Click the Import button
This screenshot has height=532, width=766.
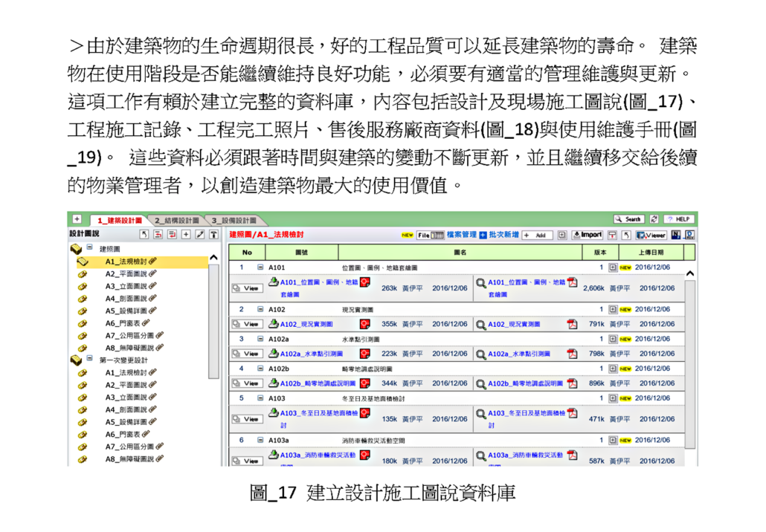(x=588, y=236)
